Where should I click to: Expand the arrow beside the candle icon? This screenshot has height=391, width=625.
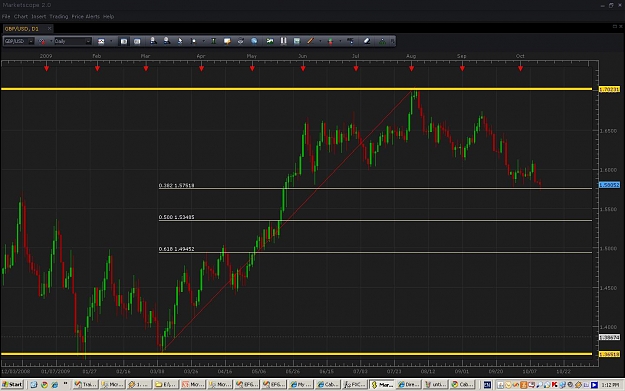pyautogui.click(x=340, y=41)
